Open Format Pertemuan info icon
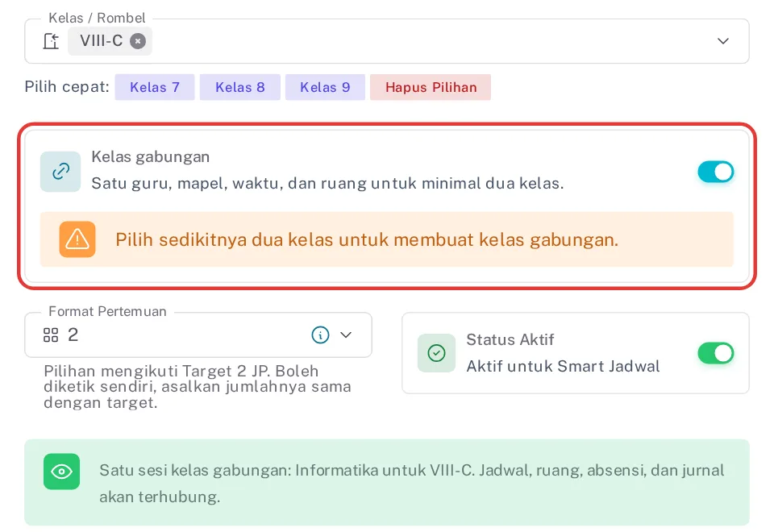The width and height of the screenshot is (774, 532). (x=320, y=335)
